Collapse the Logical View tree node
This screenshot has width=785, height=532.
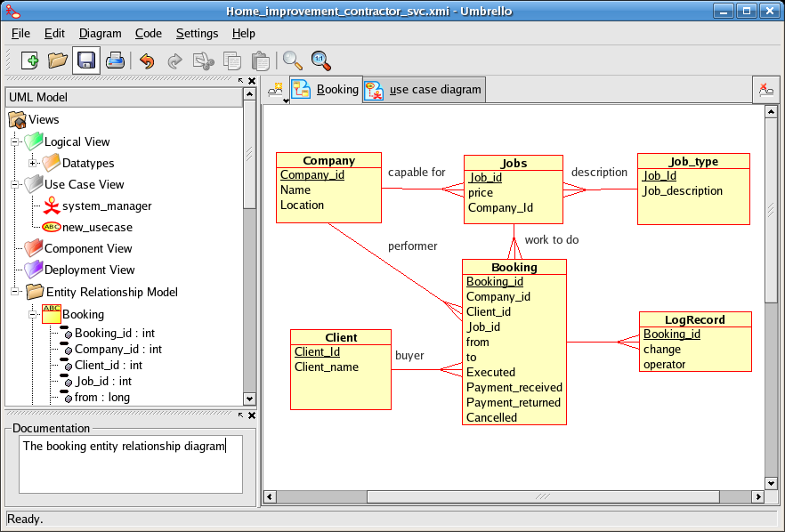click(14, 141)
